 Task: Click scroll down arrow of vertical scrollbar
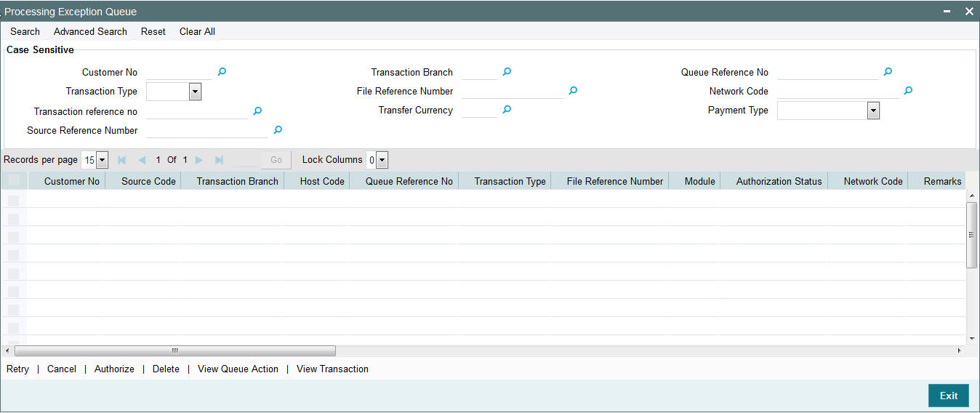(972, 338)
